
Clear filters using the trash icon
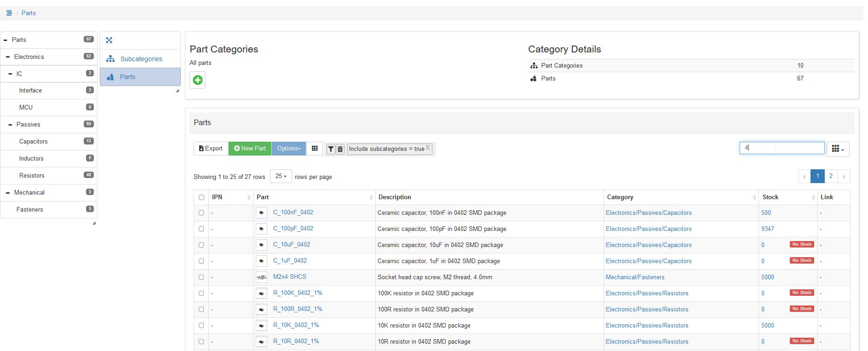(x=340, y=149)
